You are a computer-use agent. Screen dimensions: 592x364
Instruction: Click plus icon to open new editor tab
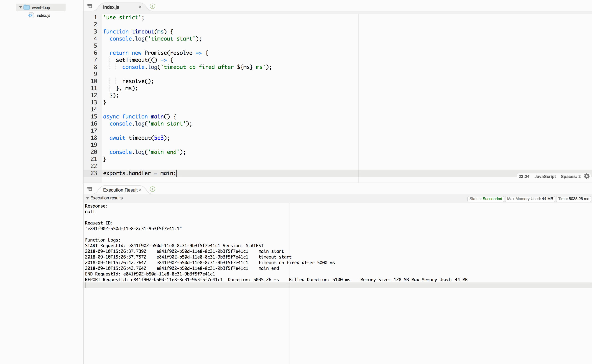pyautogui.click(x=152, y=7)
